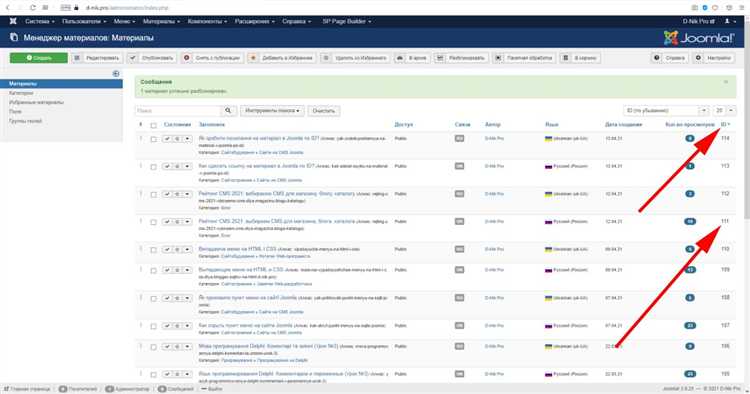Open the Joomla logo menu in top bar
Image resolution: width=750 pixels, height=394 pixels.
click(x=13, y=21)
